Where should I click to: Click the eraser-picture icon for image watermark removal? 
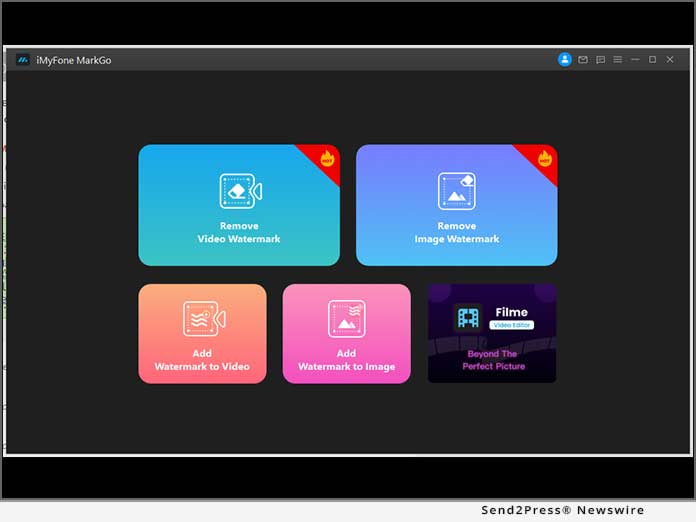coord(456,190)
